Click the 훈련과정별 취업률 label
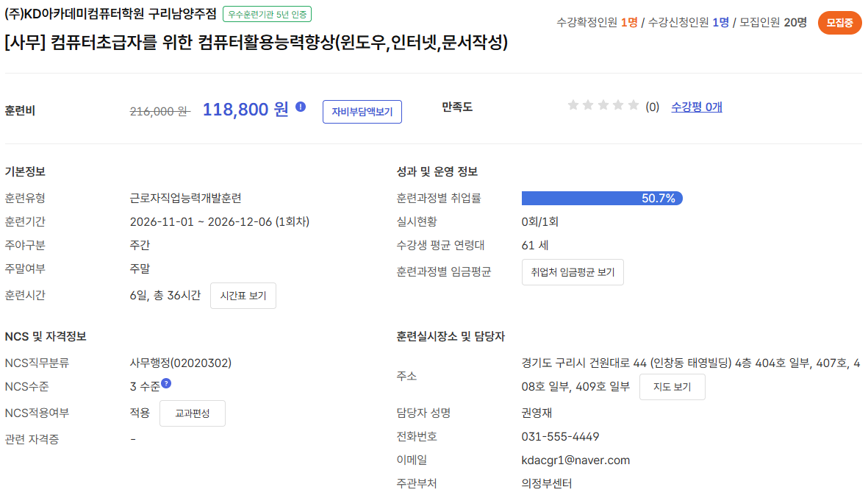Image resolution: width=868 pixels, height=498 pixels. pyautogui.click(x=439, y=199)
